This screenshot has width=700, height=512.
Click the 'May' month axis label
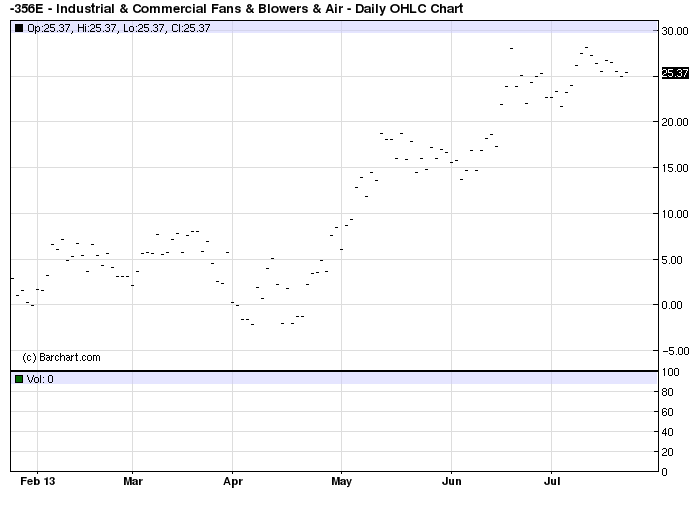342,482
